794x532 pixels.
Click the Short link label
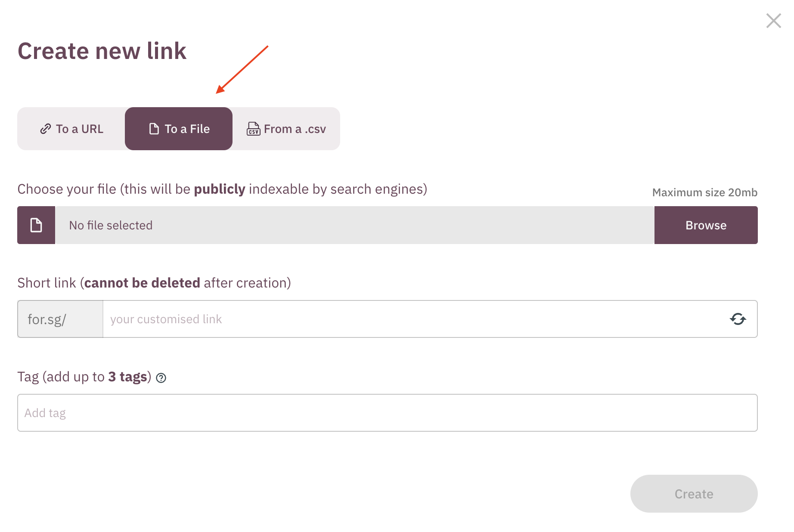47,283
